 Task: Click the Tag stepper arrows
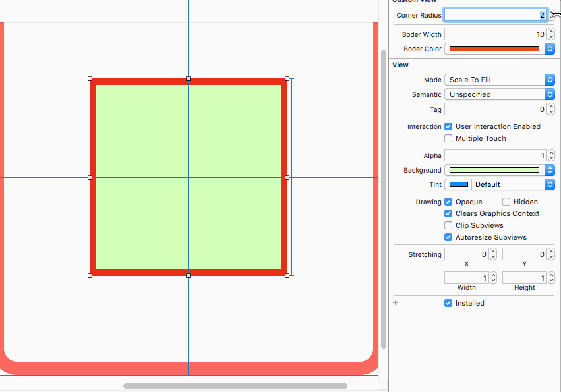click(551, 109)
